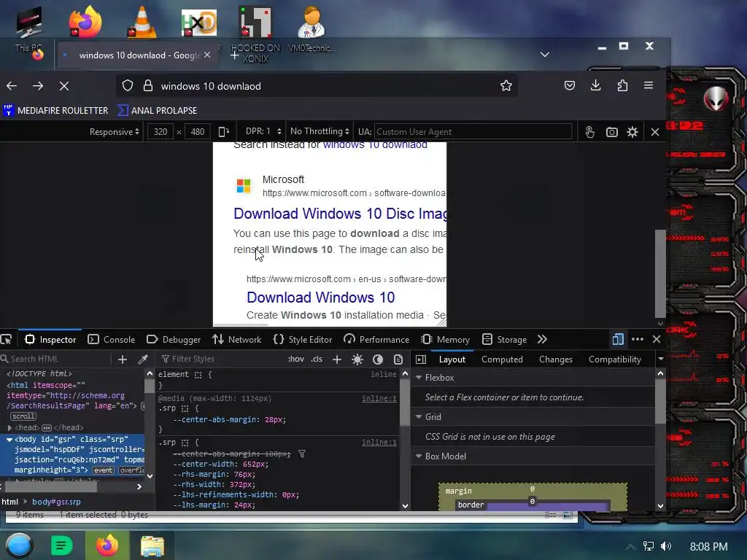Toggle :hov pseudo-class panel
Screen dimensions: 747x560
click(296, 359)
